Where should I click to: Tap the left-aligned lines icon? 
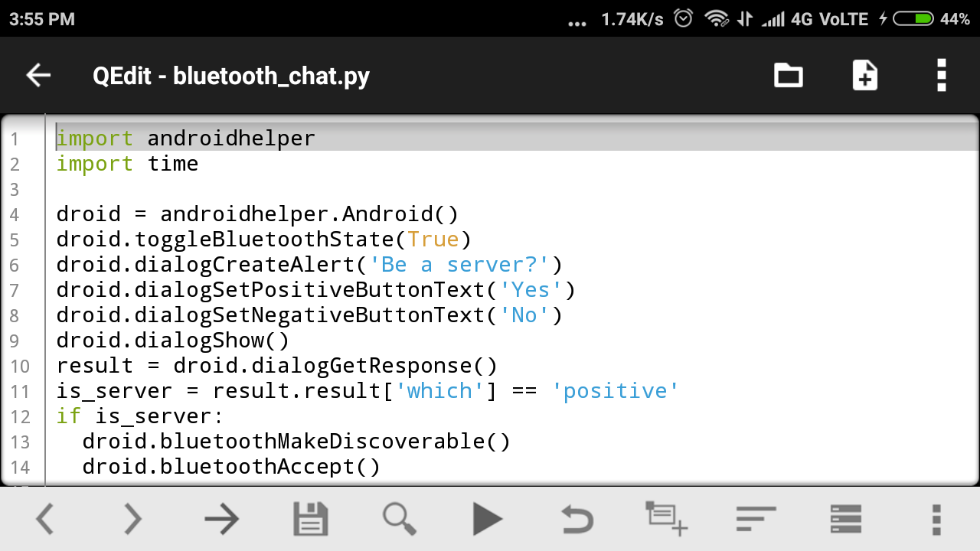click(756, 519)
